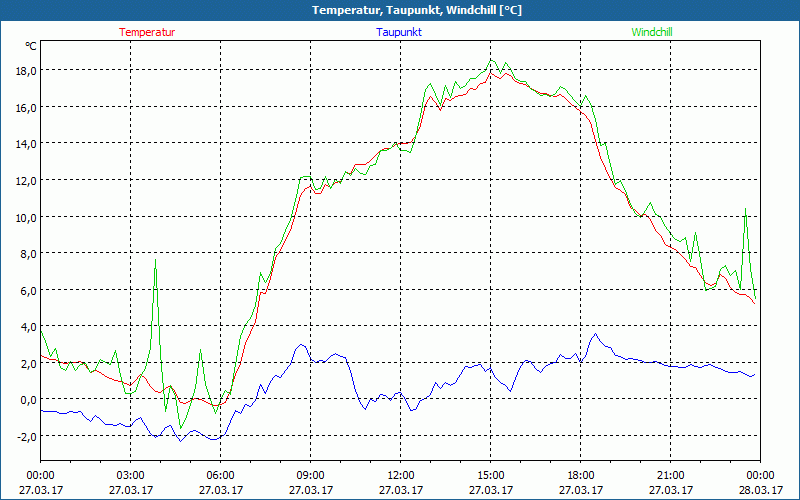Click the green Windchill spike near 04:00

(155, 260)
